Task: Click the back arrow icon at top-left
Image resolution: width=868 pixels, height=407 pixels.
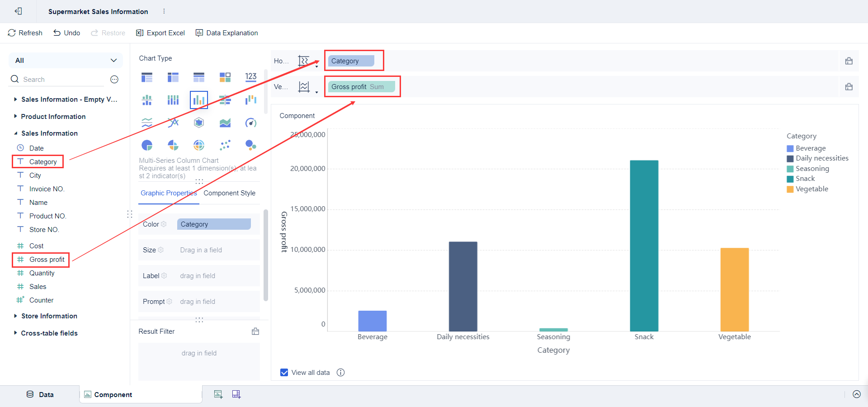Action: click(18, 11)
